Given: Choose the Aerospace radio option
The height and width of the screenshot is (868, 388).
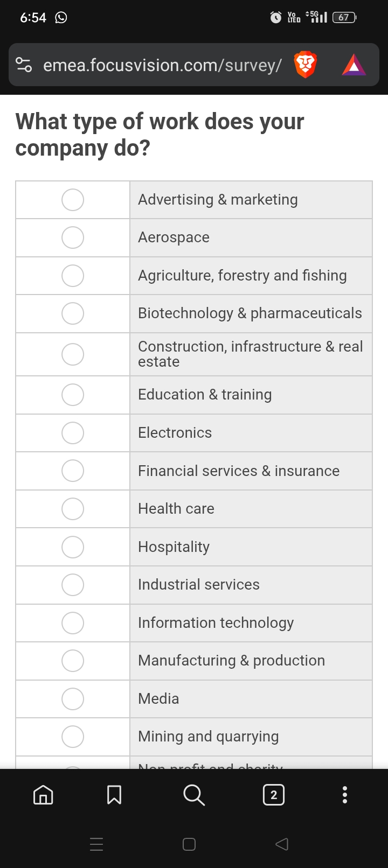Looking at the screenshot, I should pyautogui.click(x=73, y=237).
